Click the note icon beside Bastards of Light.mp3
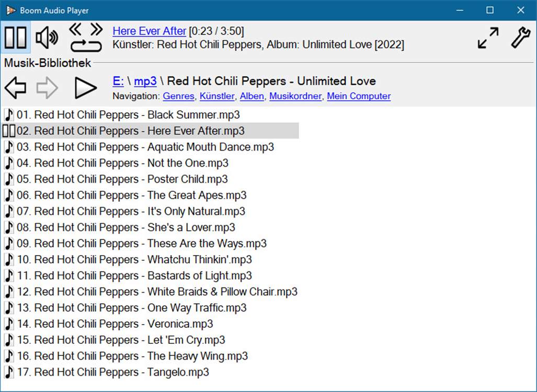Image resolution: width=537 pixels, height=392 pixels. (x=9, y=275)
